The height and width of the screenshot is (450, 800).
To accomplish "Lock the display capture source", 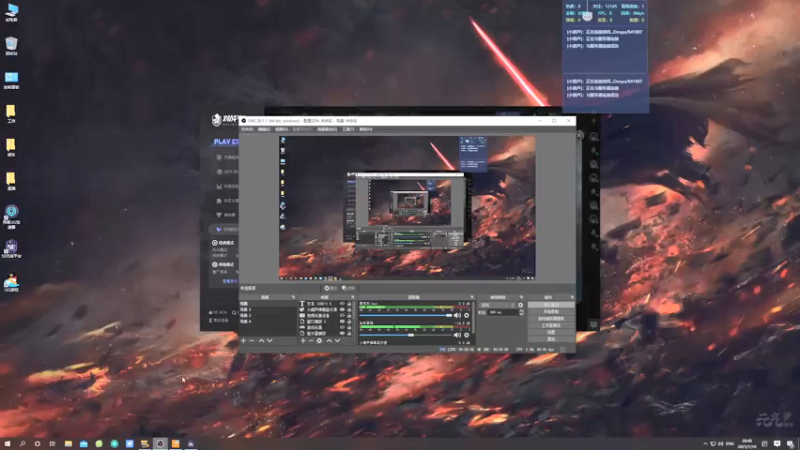I will click(349, 333).
